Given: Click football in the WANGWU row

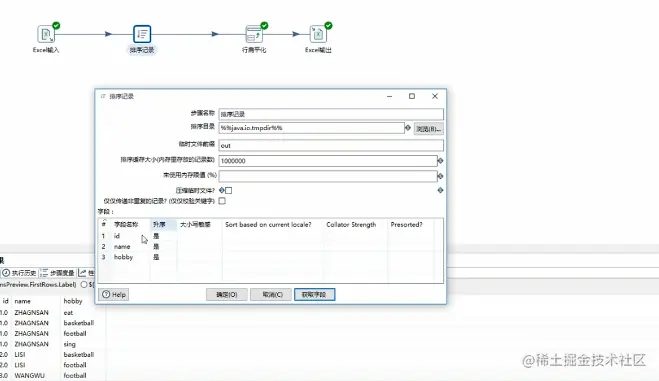Looking at the screenshot, I should pyautogui.click(x=75, y=376).
